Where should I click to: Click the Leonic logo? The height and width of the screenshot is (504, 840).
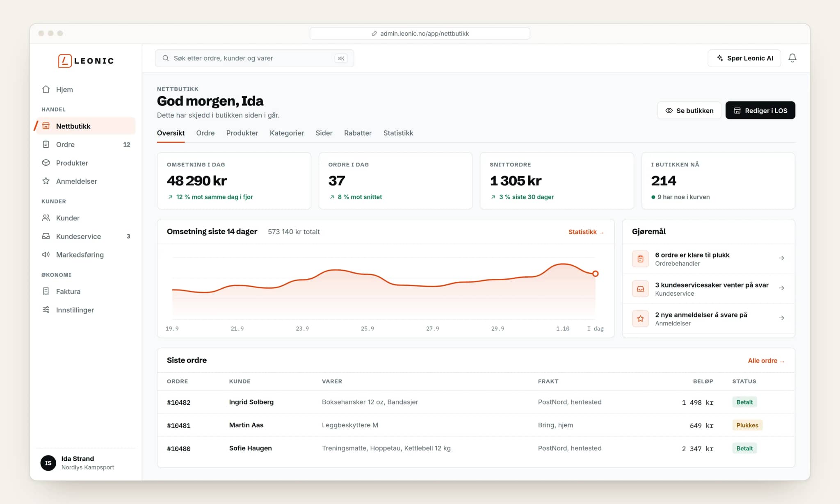coord(86,61)
